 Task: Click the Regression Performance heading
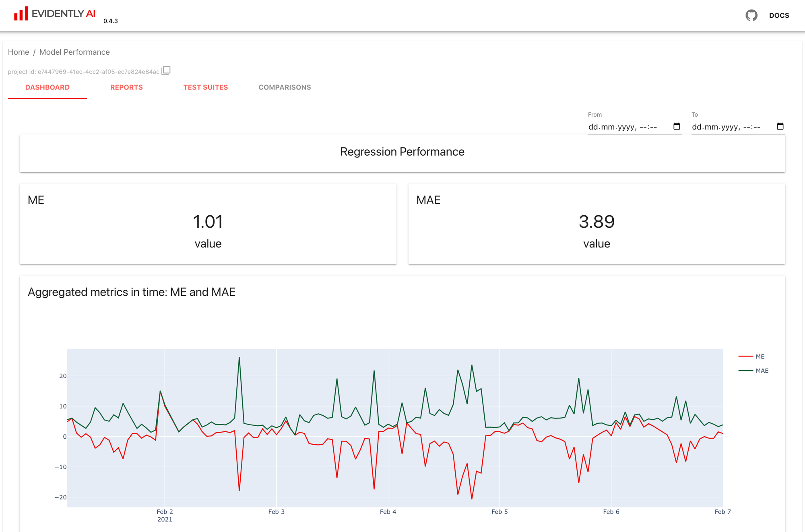(x=402, y=152)
